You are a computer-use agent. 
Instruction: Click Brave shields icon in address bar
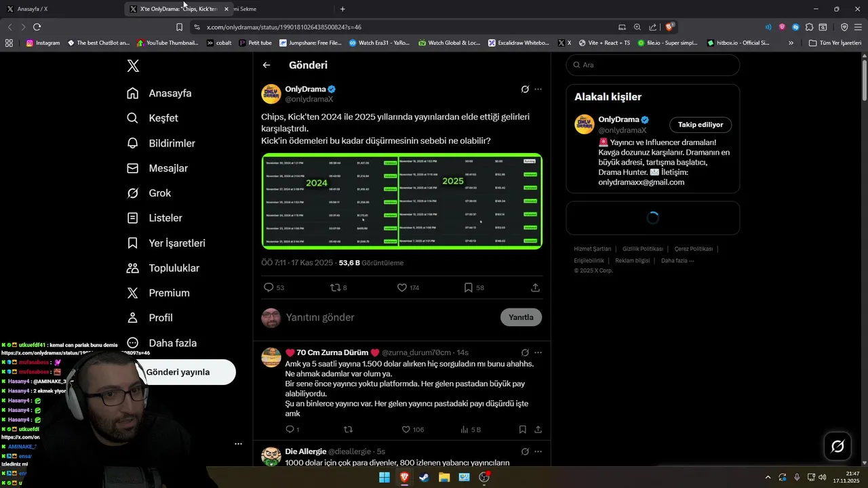point(669,27)
